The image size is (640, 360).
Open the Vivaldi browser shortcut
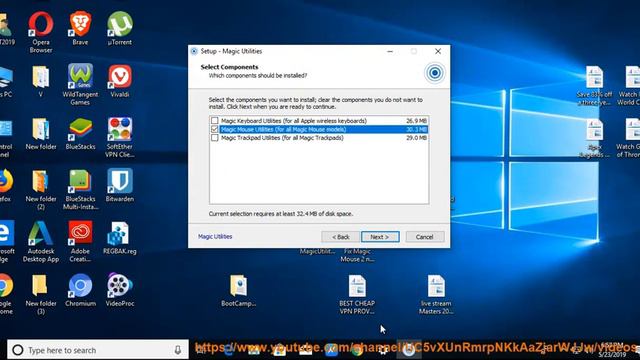tap(120, 81)
